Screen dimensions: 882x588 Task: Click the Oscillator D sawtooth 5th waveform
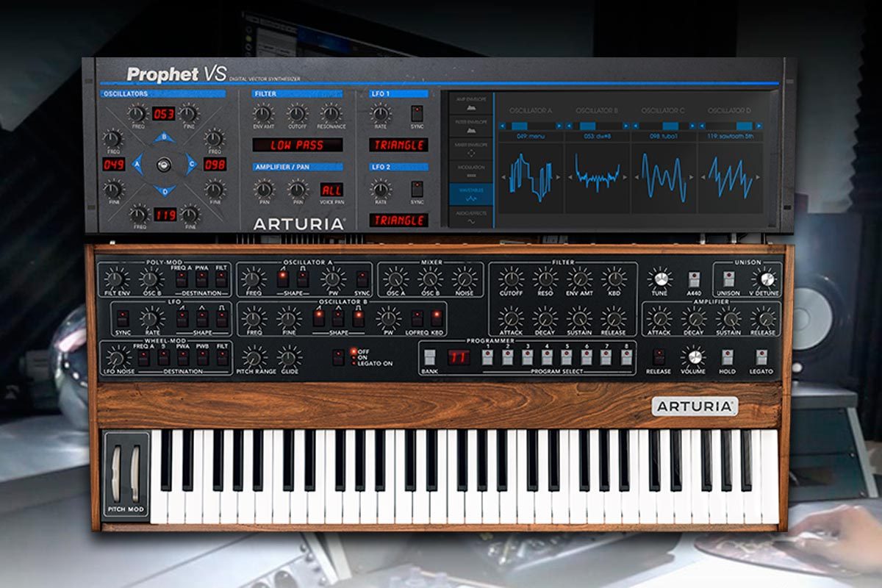coord(730,176)
